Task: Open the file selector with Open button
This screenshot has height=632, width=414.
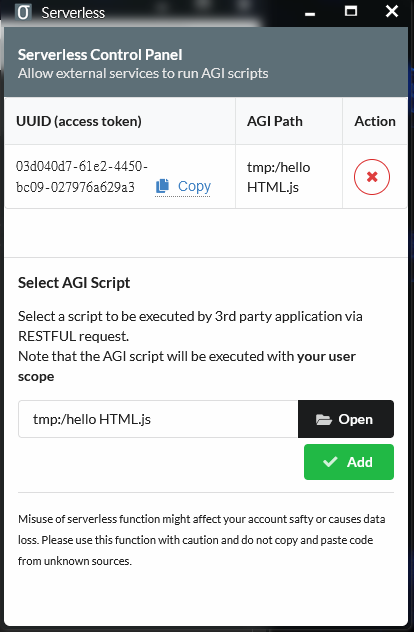Action: [x=346, y=419]
